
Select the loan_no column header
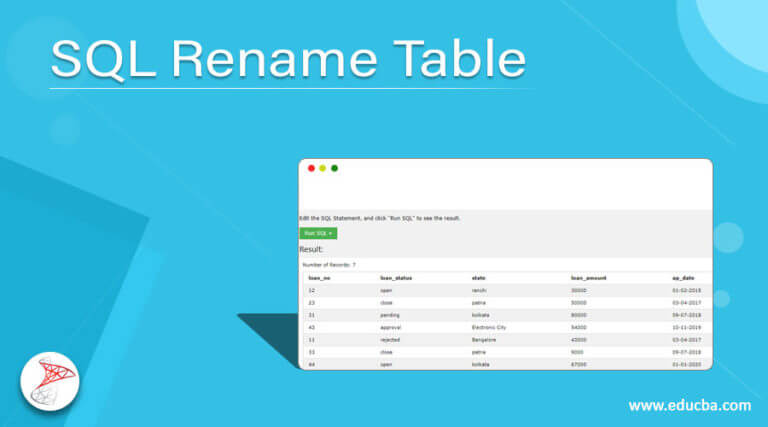pyautogui.click(x=319, y=278)
